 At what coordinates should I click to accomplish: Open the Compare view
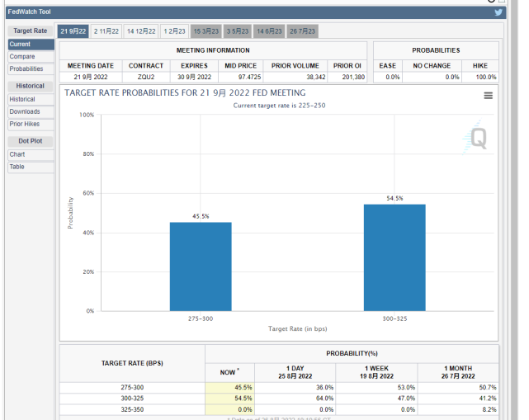[22, 56]
